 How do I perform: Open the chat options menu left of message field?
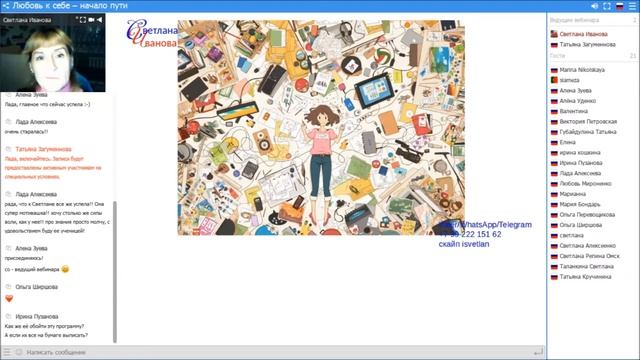7,352
